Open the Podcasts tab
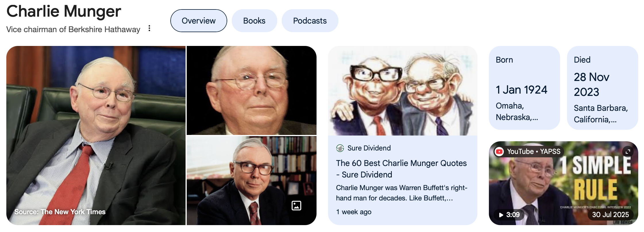Viewport: 644px width, 232px height. pos(310,21)
